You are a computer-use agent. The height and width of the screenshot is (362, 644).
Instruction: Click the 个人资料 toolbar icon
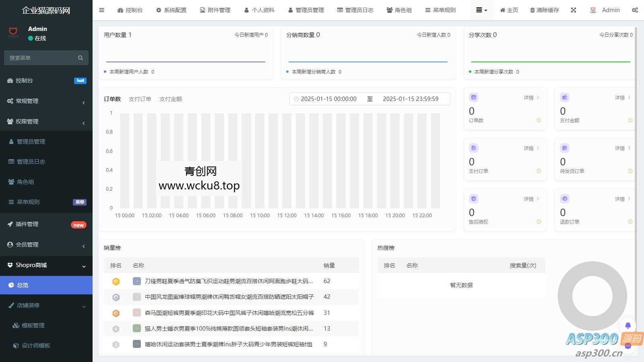259,10
